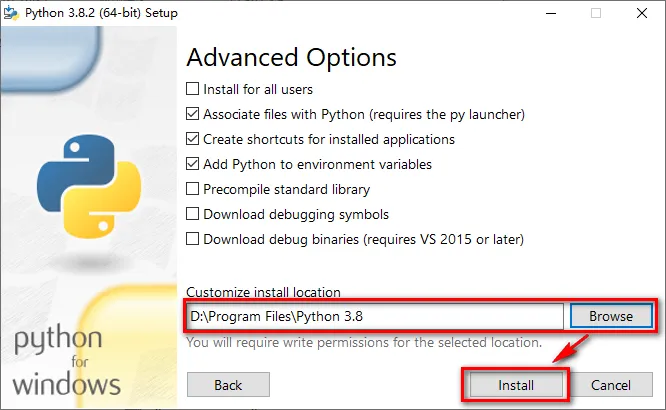Click the Advanced Options heading
This screenshot has height=410, width=666.
[291, 57]
